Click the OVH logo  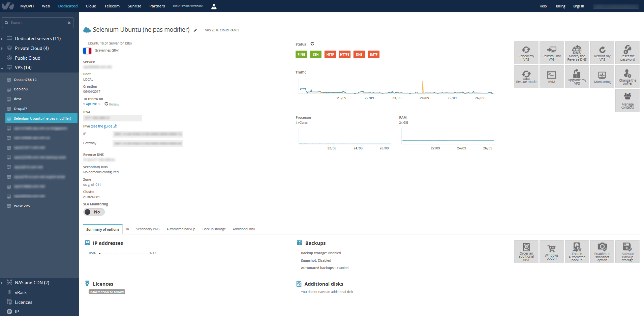pyautogui.click(x=8, y=6)
